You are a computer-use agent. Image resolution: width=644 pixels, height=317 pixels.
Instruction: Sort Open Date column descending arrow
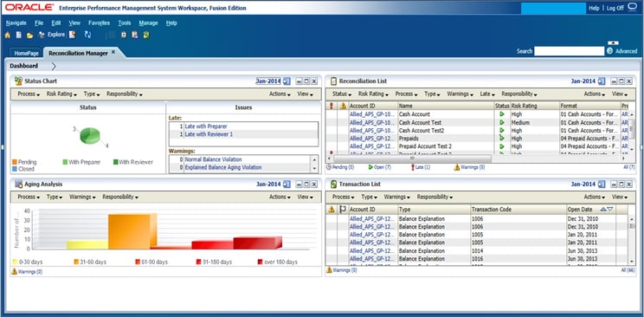point(610,210)
